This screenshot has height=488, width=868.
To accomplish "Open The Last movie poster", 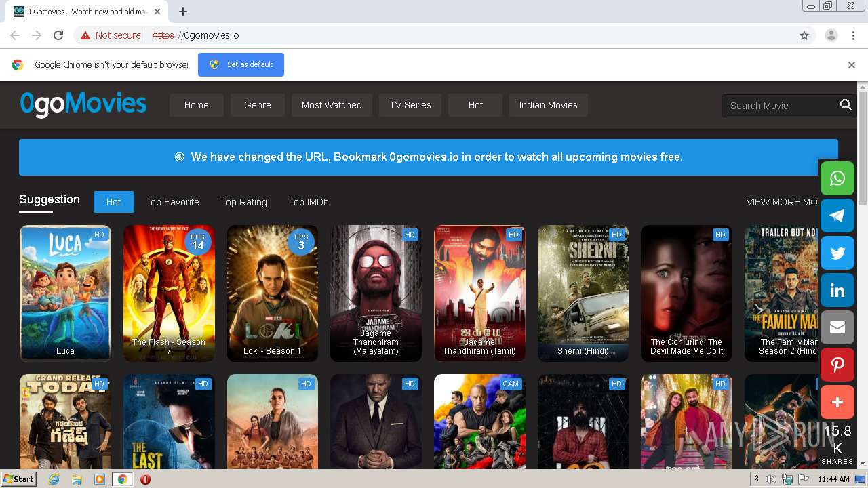I will pyautogui.click(x=169, y=422).
